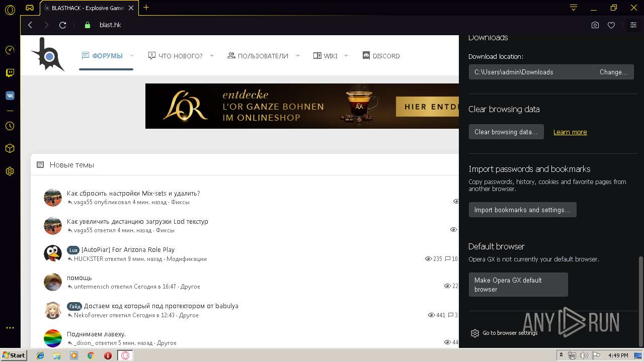Click download location path field
Screen dimensions: 644x362
point(531,72)
